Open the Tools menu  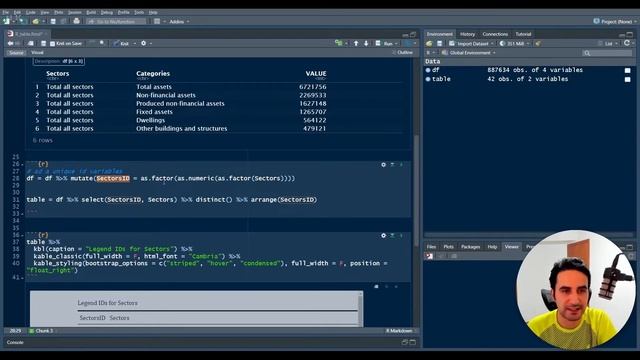coord(139,12)
